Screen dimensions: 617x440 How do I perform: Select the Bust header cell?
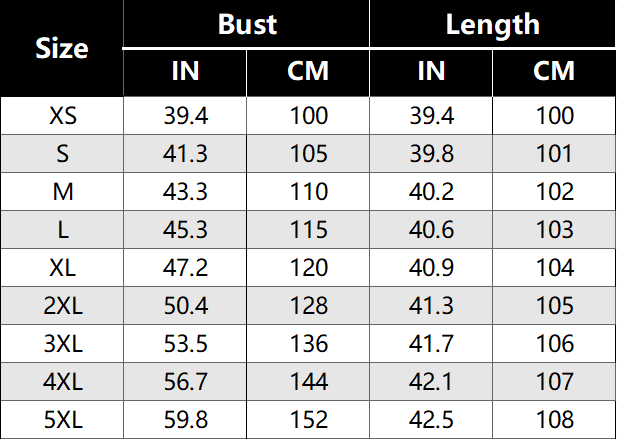point(247,24)
